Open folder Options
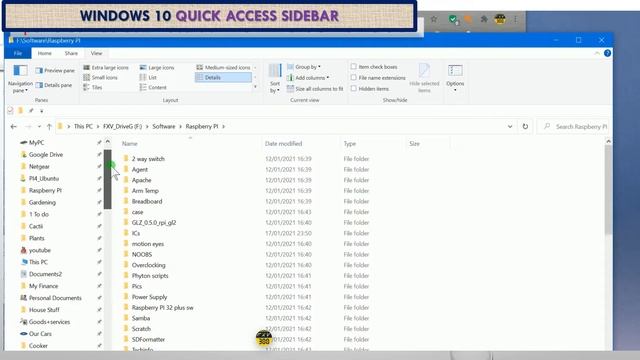Viewport: 640px width, 360px height. pos(455,78)
